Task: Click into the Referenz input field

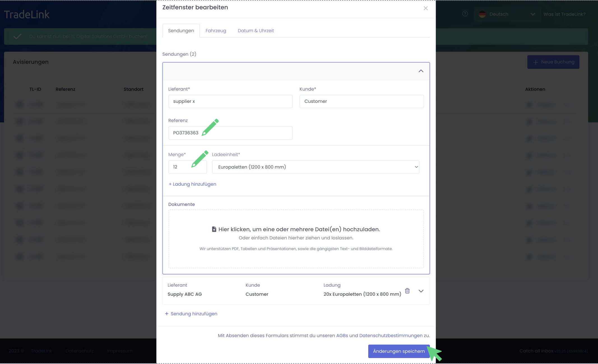Action: 247,133
